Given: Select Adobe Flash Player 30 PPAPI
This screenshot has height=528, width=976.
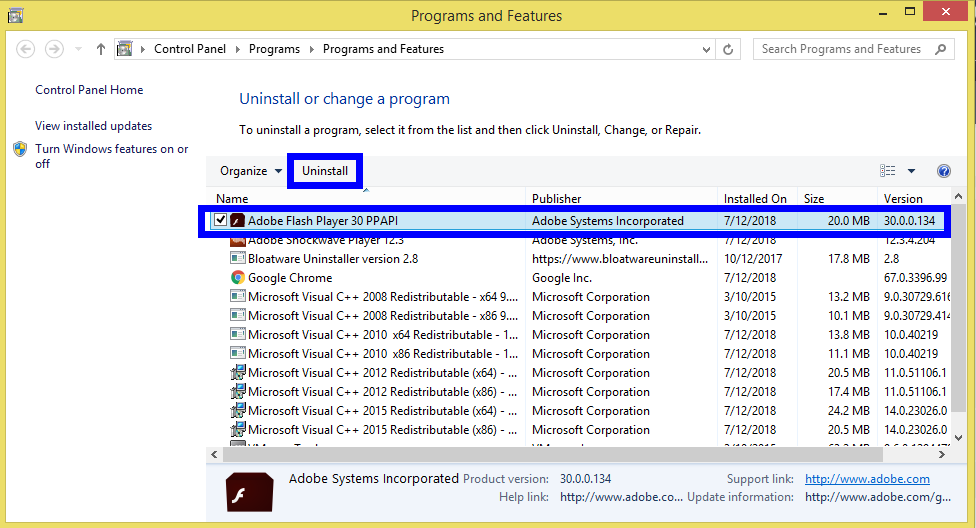Looking at the screenshot, I should click(x=322, y=220).
